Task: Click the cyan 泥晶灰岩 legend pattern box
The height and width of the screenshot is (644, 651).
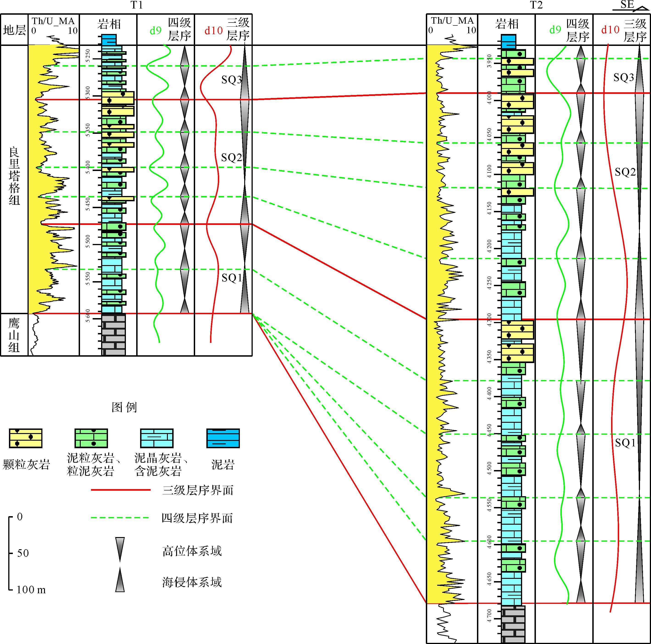Action: click(x=157, y=438)
